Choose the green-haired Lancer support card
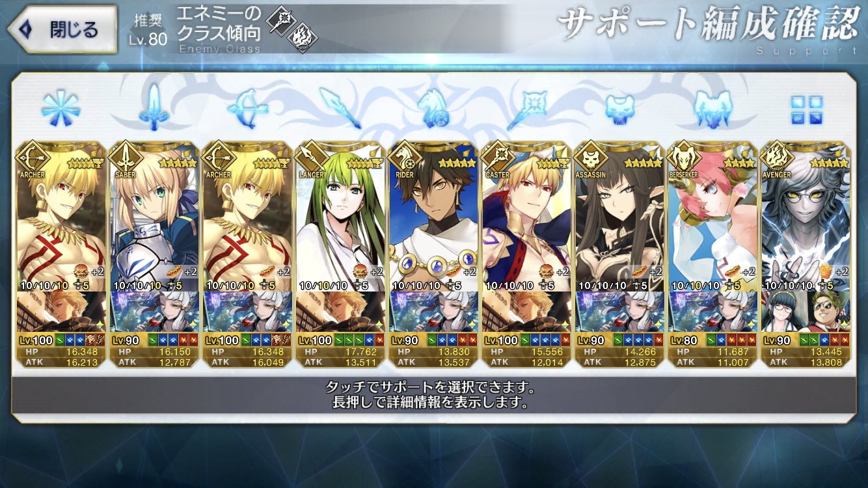Image resolution: width=868 pixels, height=488 pixels. [x=340, y=255]
